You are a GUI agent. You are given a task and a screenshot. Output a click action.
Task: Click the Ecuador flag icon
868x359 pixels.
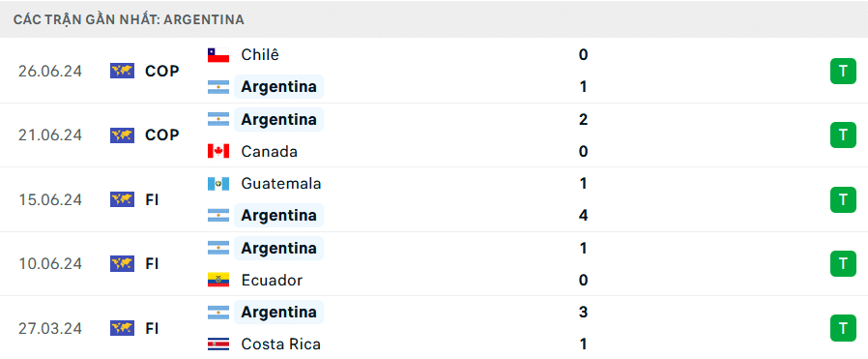[x=218, y=280]
